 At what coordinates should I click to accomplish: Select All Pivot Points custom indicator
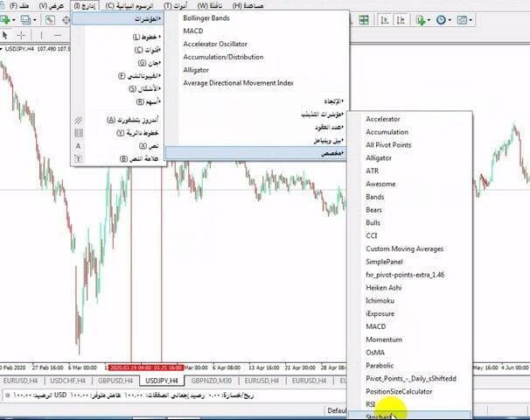click(x=388, y=144)
